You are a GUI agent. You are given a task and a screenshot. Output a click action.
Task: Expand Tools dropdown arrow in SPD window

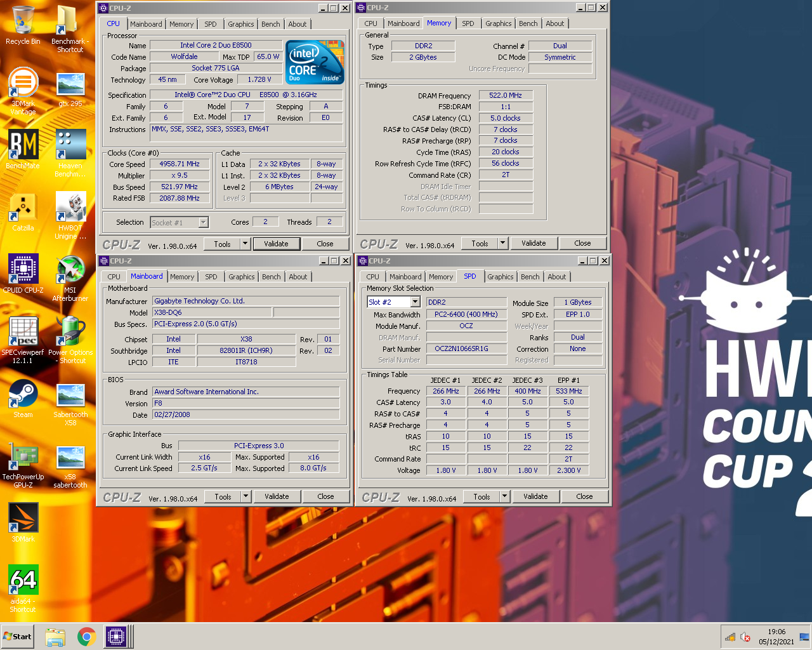(505, 496)
